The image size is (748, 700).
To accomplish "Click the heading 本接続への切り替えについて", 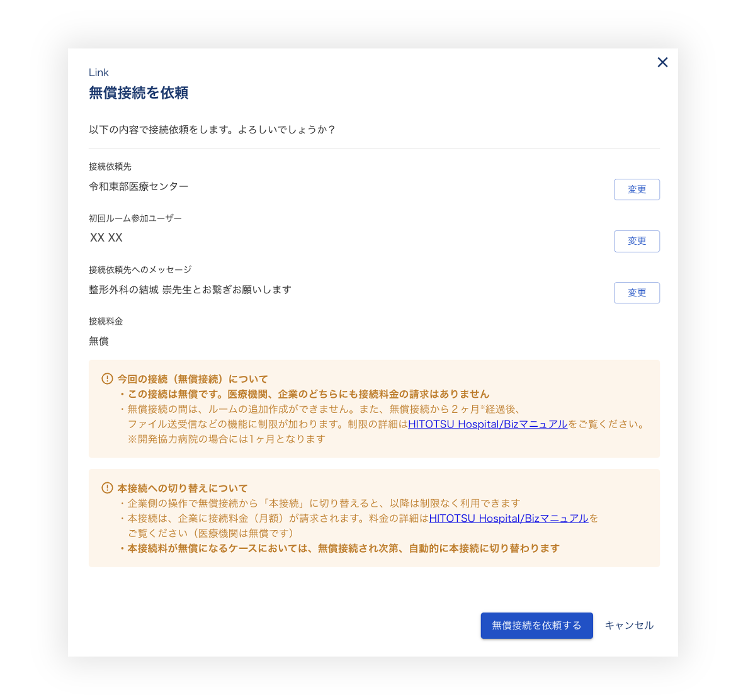I will tap(183, 488).
